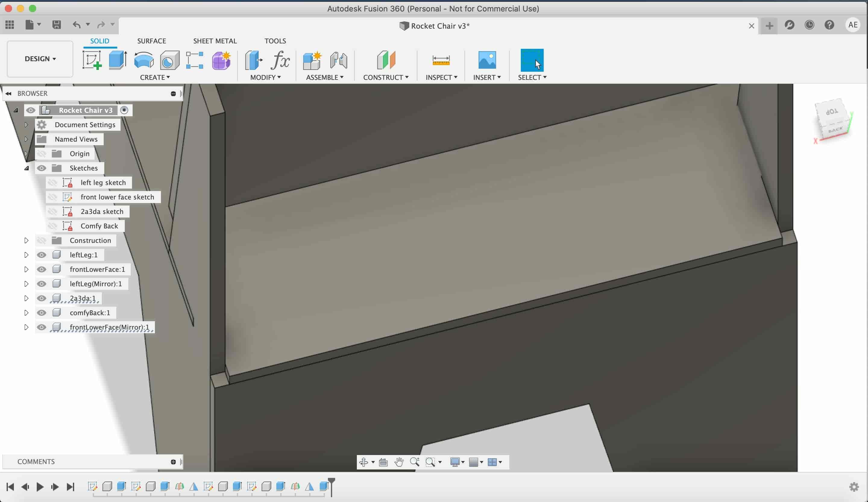Click the Create Sketch tool icon
Screen dimensions: 868x502
pos(92,60)
